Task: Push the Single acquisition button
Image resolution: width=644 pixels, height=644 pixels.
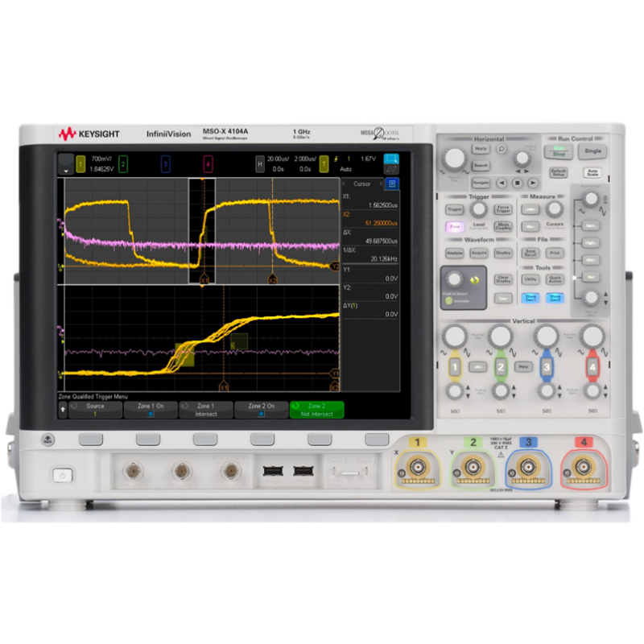Action: coord(592,151)
